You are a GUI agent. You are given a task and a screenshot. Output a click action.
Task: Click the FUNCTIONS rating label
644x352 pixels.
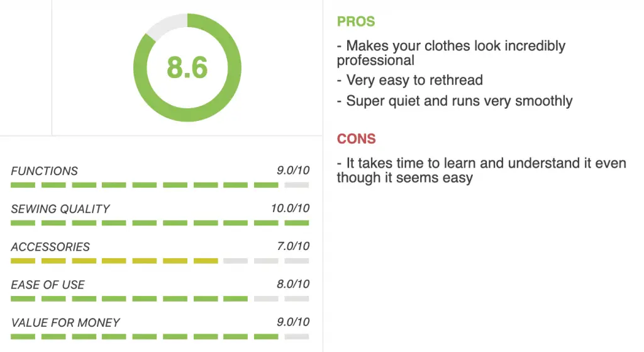(x=45, y=171)
